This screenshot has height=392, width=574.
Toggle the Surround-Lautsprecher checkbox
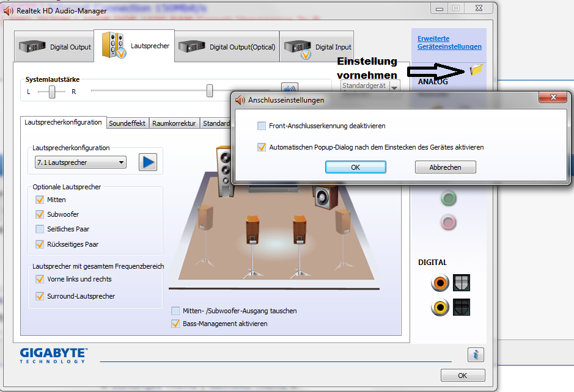[x=40, y=296]
